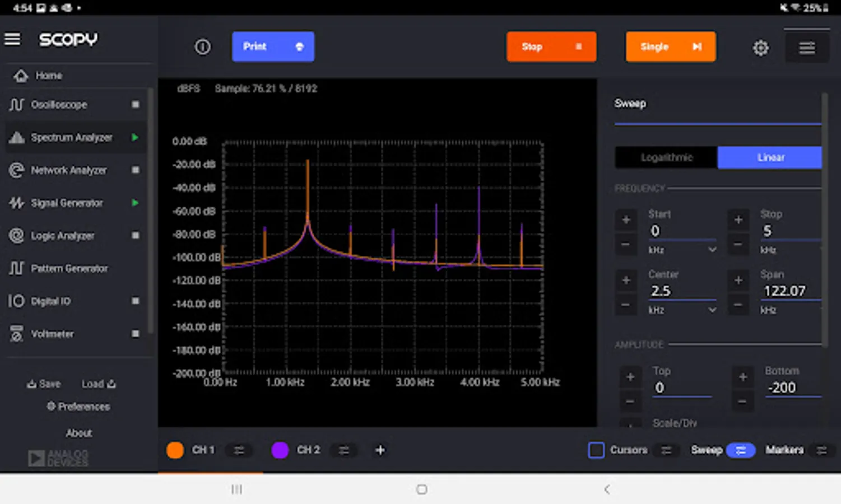Decrease Span with minus
The width and height of the screenshot is (841, 504).
[x=738, y=305]
